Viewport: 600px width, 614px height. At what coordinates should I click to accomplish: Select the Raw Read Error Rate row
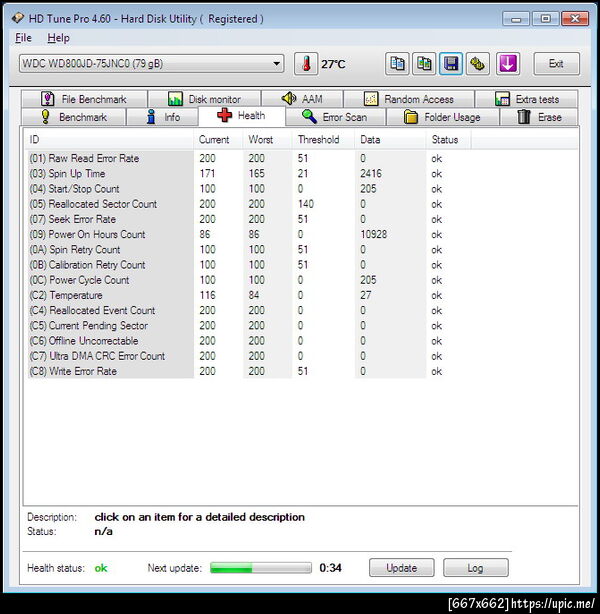click(249, 158)
